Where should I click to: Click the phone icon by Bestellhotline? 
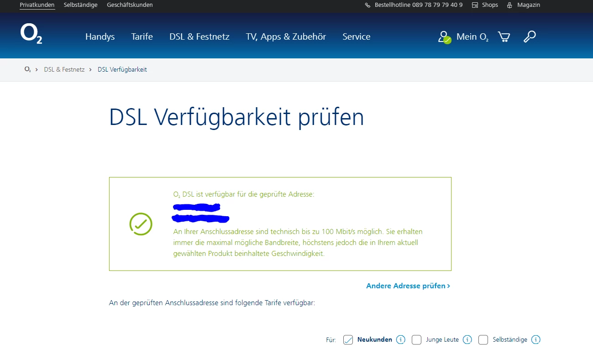(x=368, y=5)
